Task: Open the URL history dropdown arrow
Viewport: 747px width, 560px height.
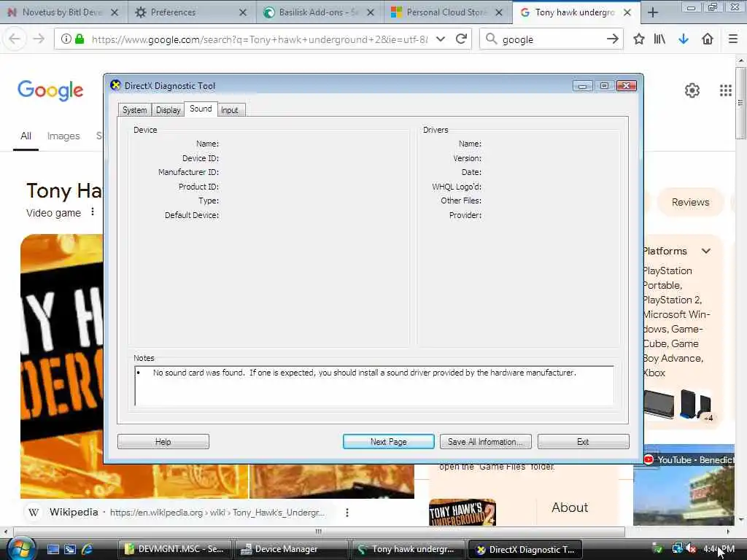Action: [x=441, y=39]
